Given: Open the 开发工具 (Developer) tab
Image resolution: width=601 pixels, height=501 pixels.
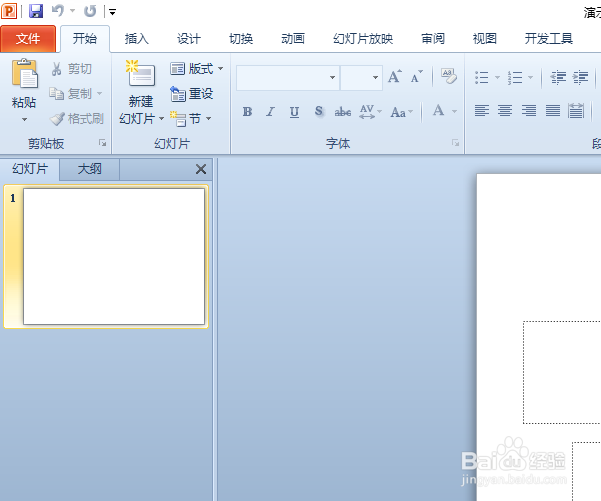Looking at the screenshot, I should point(548,39).
